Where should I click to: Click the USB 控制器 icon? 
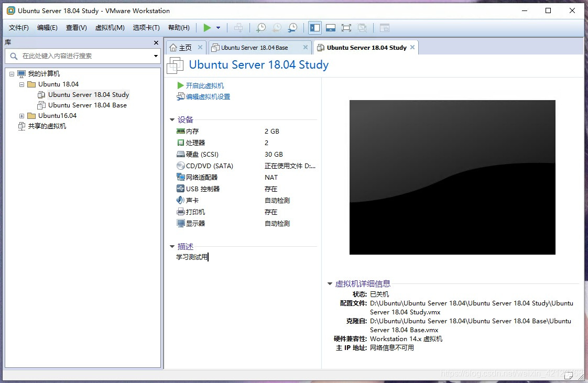coord(180,189)
